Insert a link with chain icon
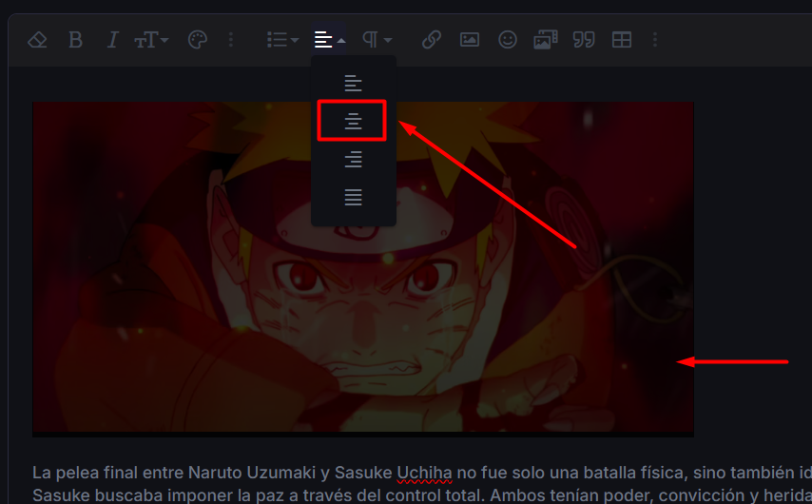 [x=432, y=40]
